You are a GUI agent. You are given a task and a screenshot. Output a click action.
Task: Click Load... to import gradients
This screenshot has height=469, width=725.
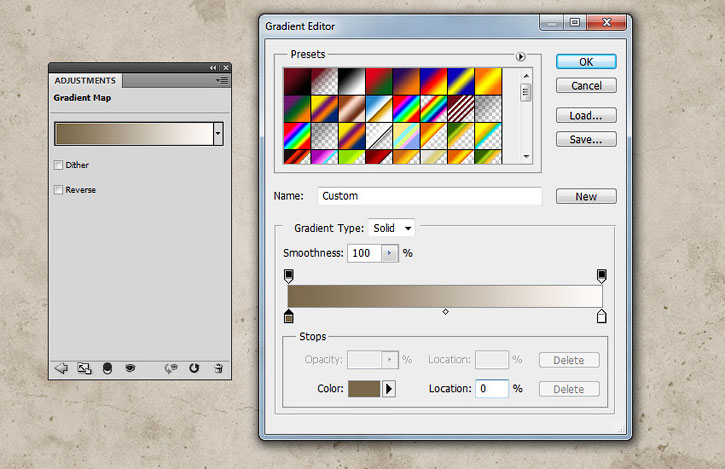pyautogui.click(x=586, y=115)
